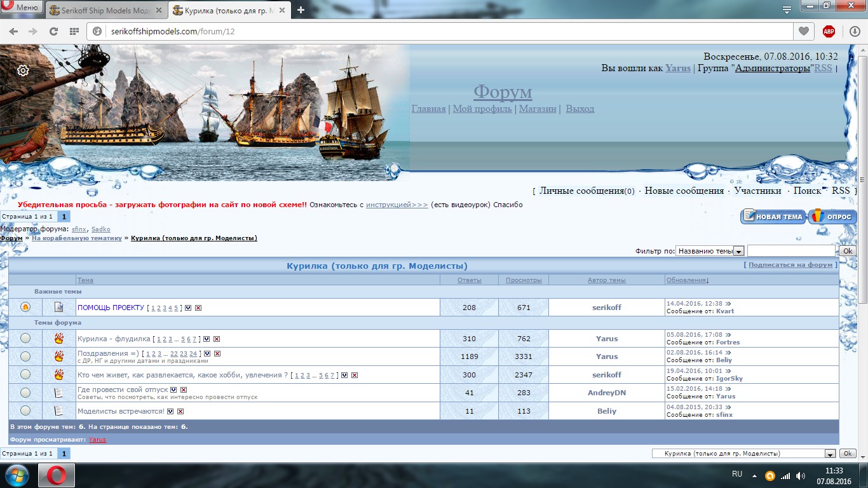
Task: Log out via the Выход link
Action: pos(580,109)
